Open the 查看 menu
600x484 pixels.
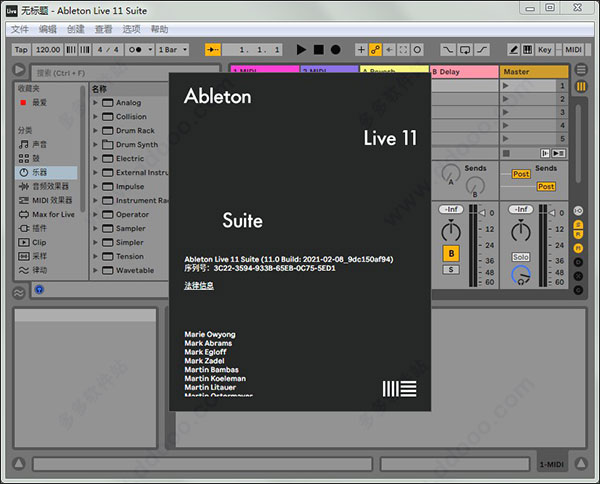103,29
